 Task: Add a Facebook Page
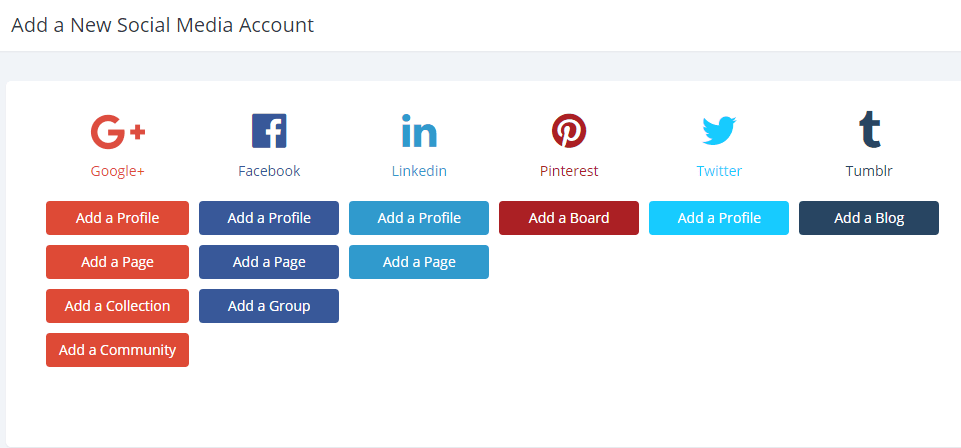(269, 262)
